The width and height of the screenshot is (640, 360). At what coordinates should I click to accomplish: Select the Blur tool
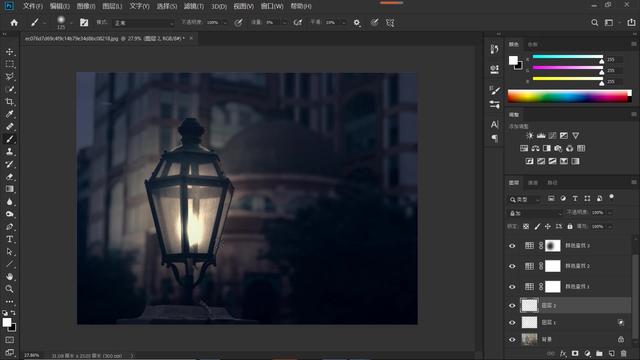[x=9, y=202]
